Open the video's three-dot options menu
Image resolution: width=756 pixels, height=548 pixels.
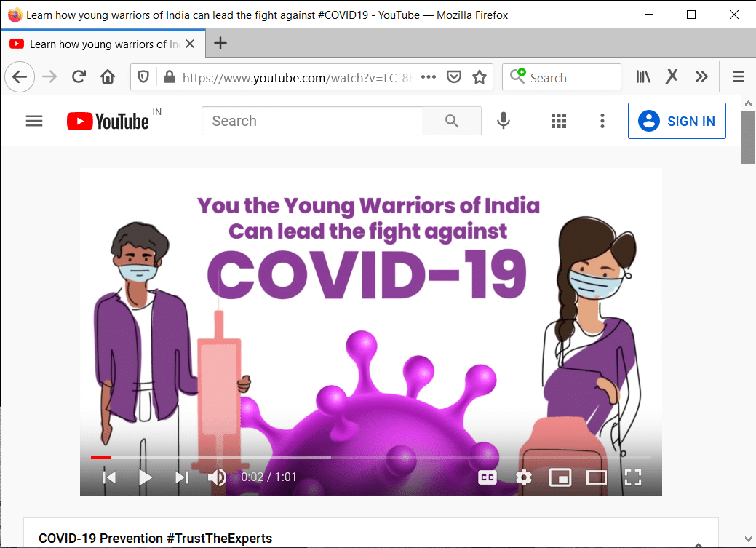[x=602, y=121]
